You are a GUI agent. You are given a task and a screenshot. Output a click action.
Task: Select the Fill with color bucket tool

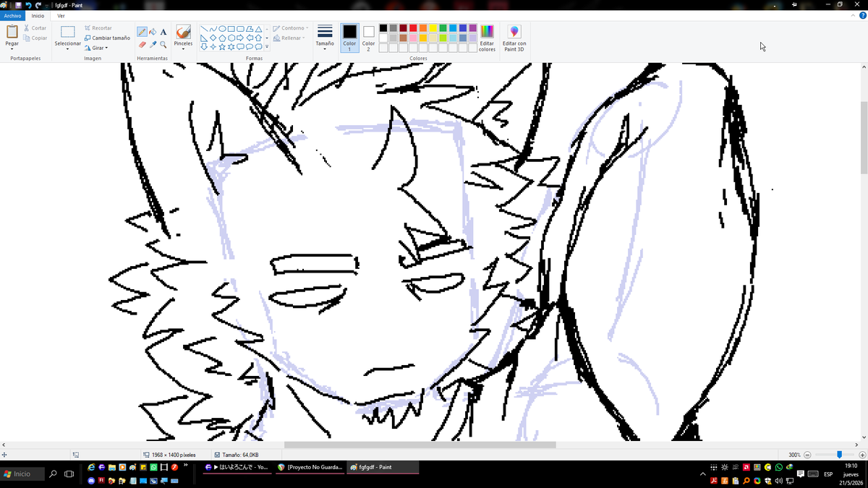click(x=153, y=32)
